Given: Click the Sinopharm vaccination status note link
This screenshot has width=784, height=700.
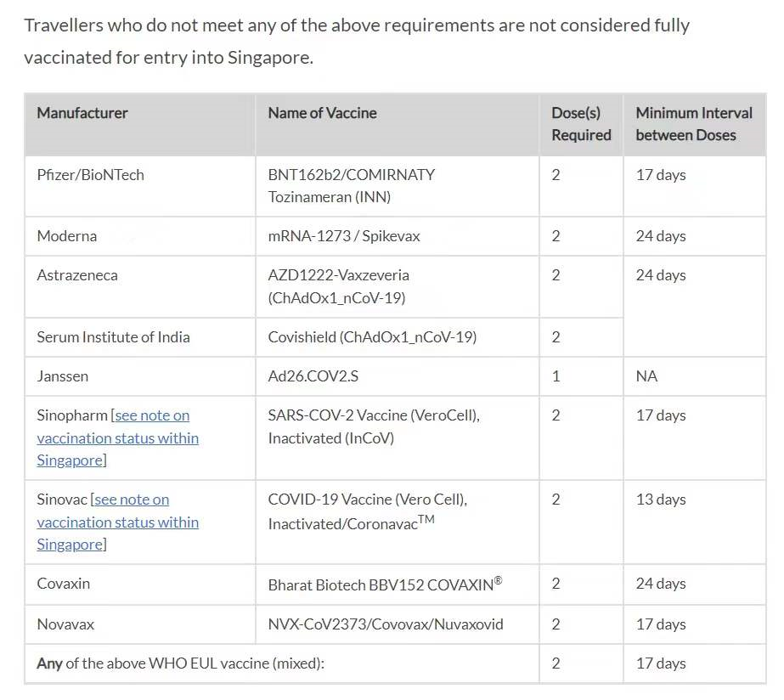Looking at the screenshot, I should coord(117,437).
